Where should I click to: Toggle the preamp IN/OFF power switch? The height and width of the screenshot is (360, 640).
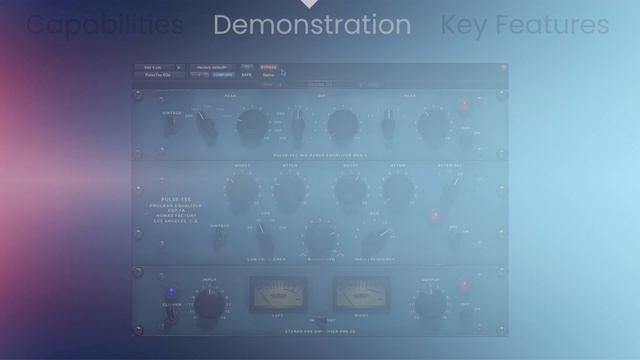point(466,318)
